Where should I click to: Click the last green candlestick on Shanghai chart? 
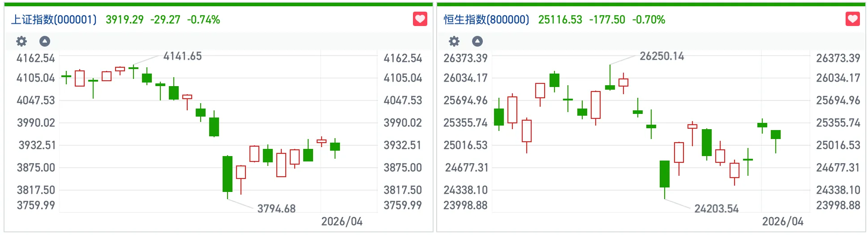(x=335, y=147)
